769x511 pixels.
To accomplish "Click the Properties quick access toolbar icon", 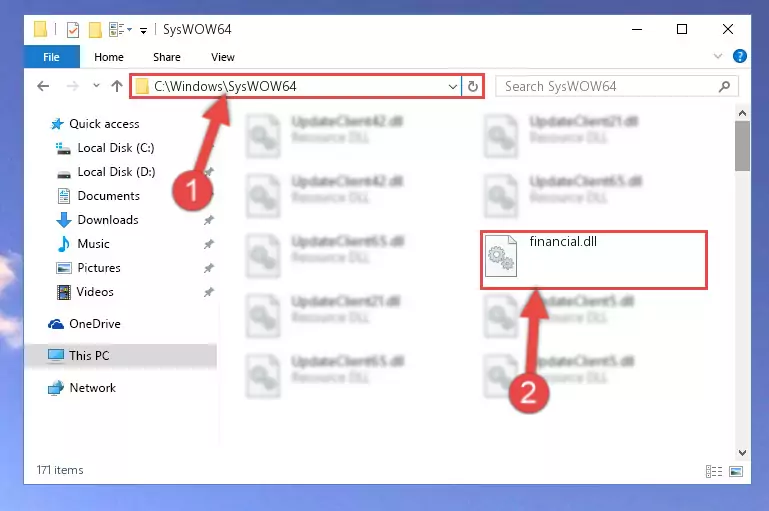I will (x=73, y=30).
